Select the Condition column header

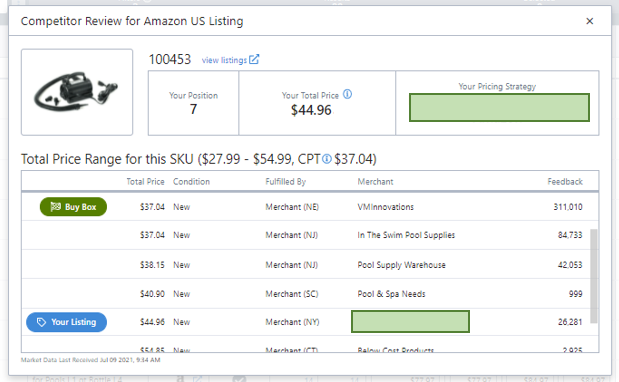coord(191,182)
